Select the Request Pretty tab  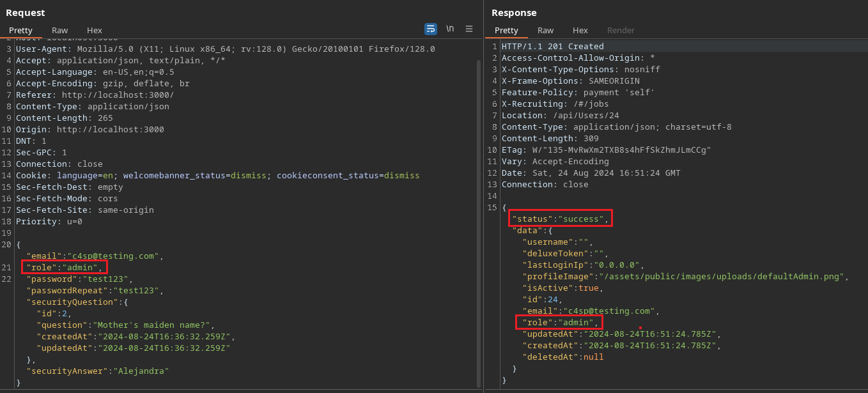pyautogui.click(x=20, y=30)
